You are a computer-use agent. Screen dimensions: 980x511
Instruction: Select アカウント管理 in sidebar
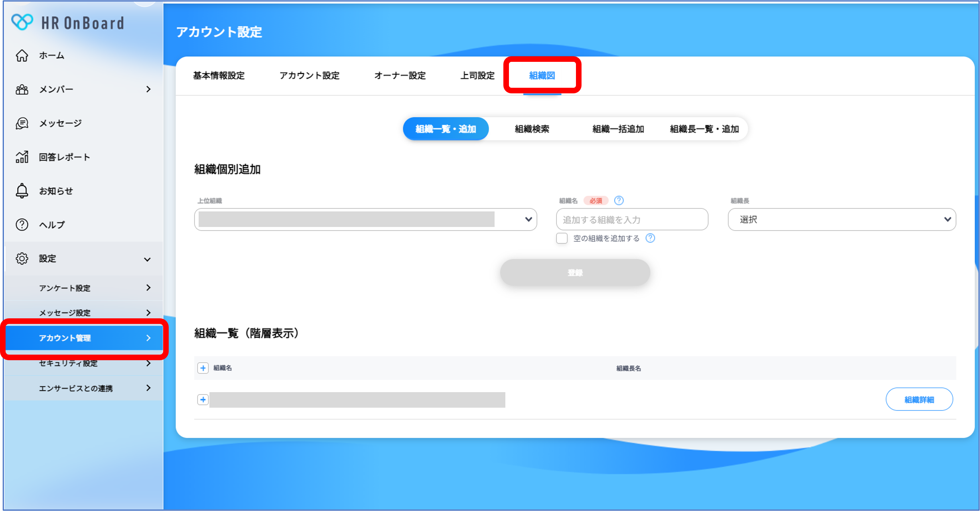84,338
